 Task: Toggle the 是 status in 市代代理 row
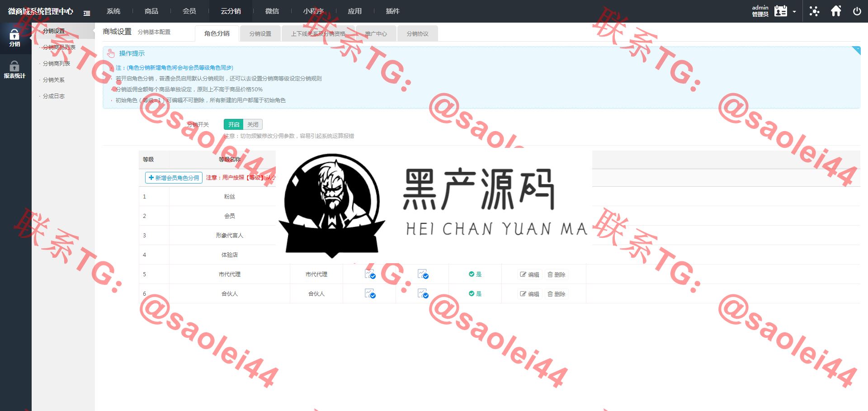click(x=475, y=274)
